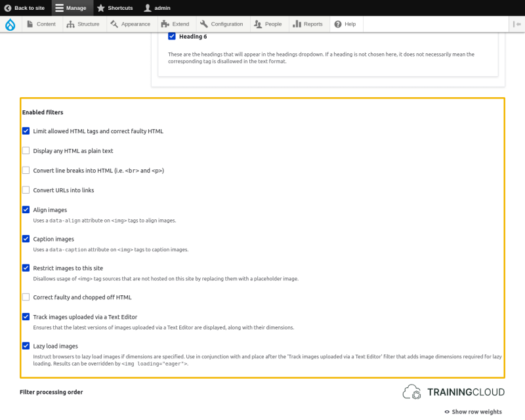525x420 pixels.
Task: Enable Correct faulty and chopped off HTML
Action: (26, 297)
